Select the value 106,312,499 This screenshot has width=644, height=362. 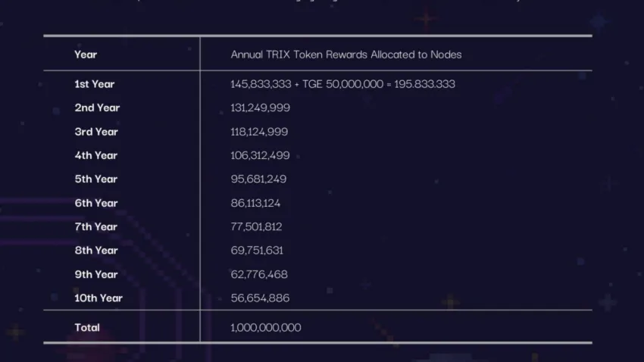(x=260, y=155)
